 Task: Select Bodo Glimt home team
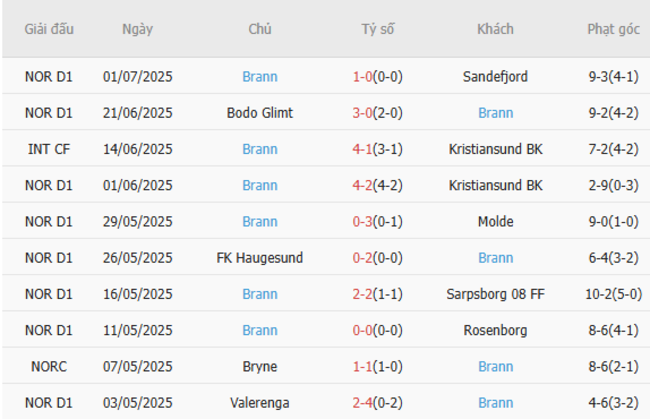click(x=260, y=113)
